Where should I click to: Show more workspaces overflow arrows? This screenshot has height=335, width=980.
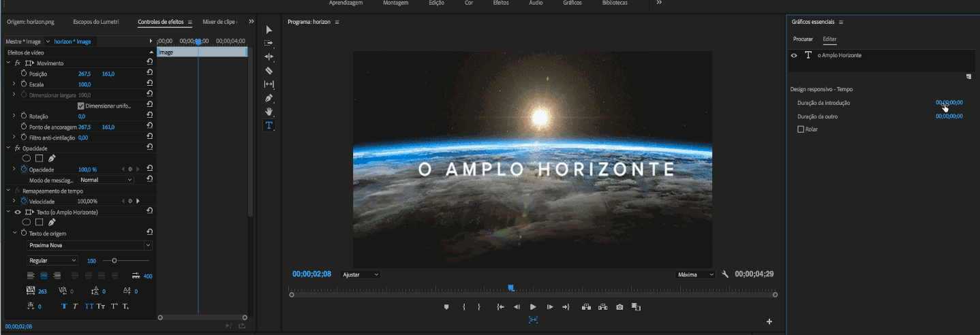pyautogui.click(x=659, y=3)
